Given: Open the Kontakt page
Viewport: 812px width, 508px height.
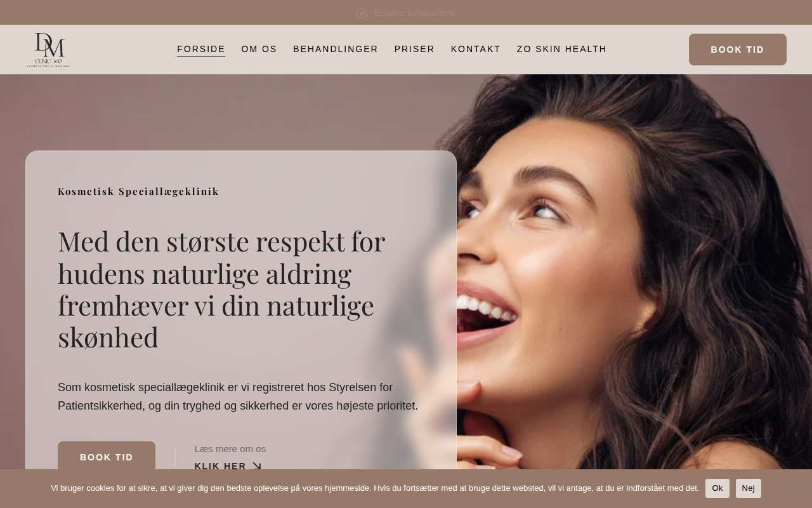Looking at the screenshot, I should pos(476,49).
